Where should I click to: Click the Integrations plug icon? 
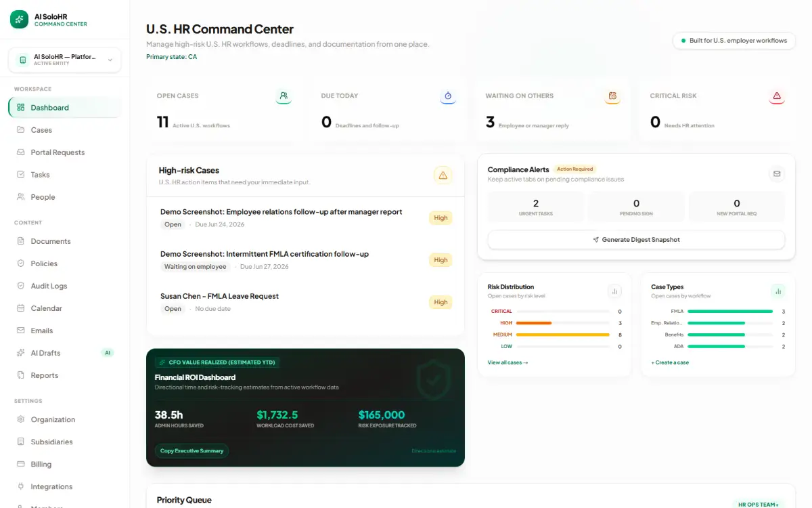(x=21, y=486)
